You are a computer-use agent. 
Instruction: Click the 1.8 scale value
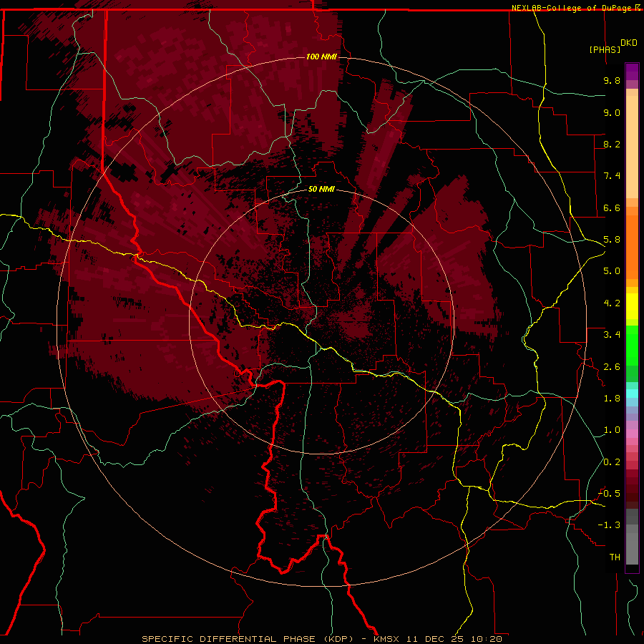tap(612, 399)
